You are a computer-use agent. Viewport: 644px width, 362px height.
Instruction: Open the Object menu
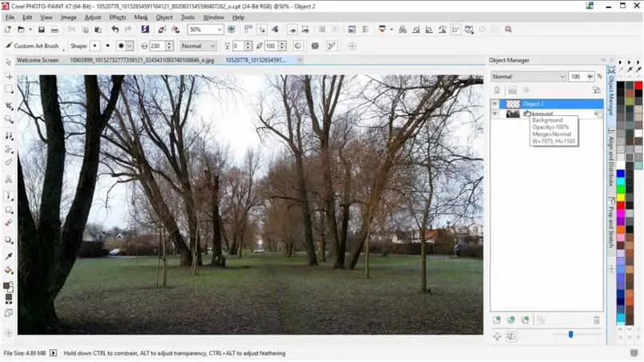click(x=165, y=18)
